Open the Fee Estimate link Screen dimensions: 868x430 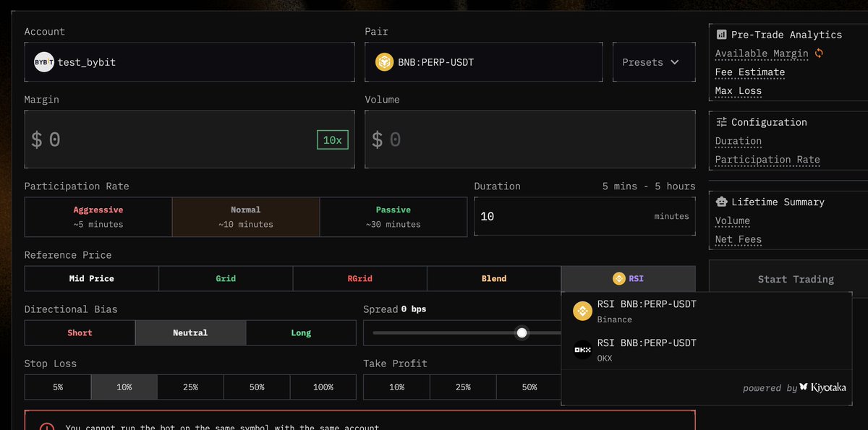click(x=750, y=72)
